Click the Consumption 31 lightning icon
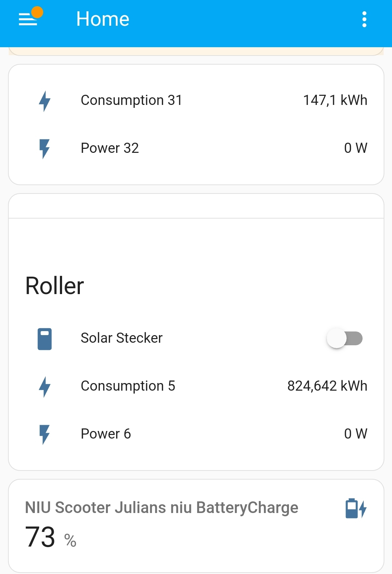 [45, 101]
